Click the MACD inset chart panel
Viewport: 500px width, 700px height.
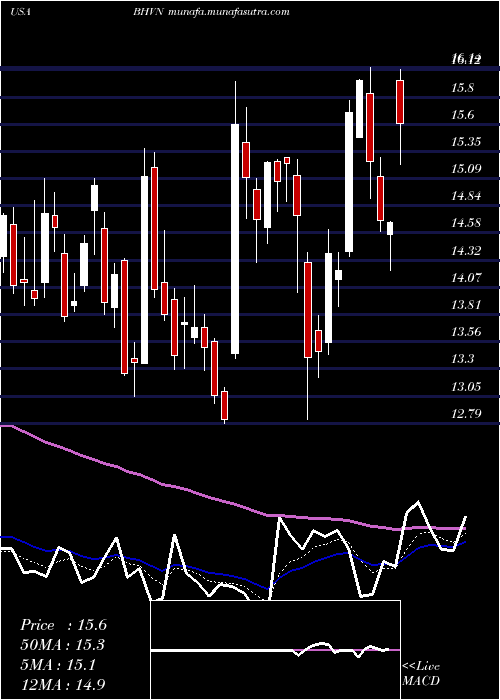point(276,650)
